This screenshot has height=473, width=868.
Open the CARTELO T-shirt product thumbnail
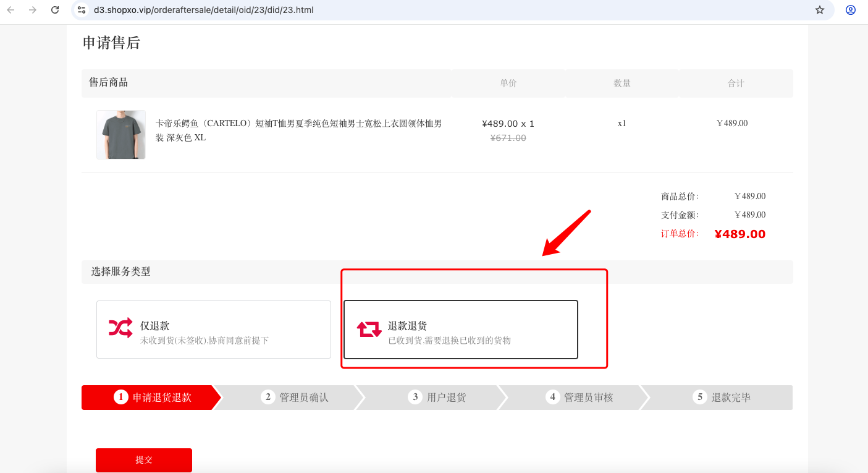coord(121,135)
